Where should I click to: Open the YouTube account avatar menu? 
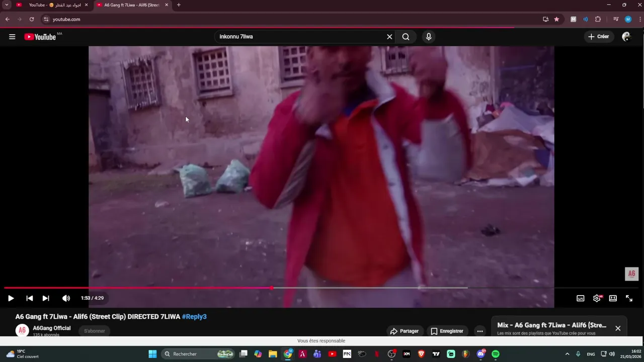626,37
